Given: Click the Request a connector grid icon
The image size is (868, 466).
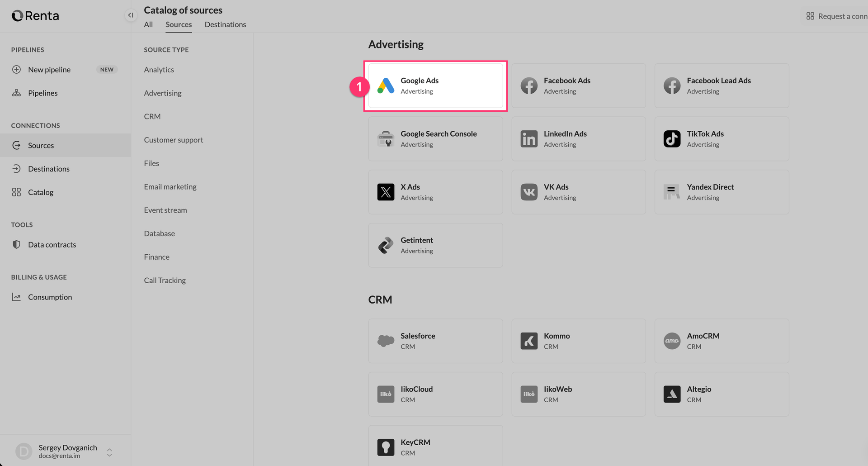Looking at the screenshot, I should pos(810,16).
